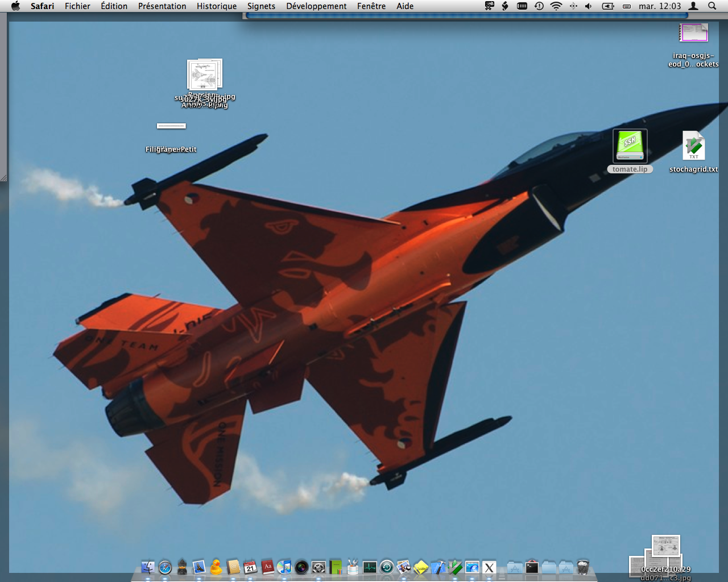Open the Développement menu
The image size is (728, 582).
tap(316, 6)
